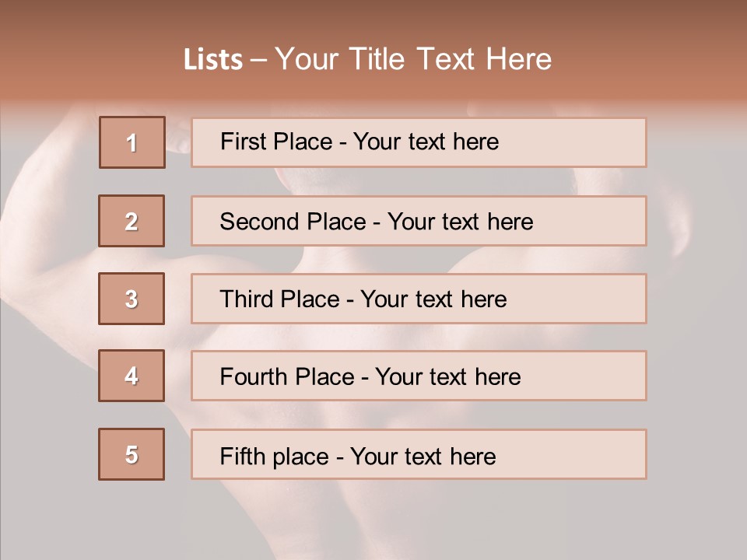Screen dimensions: 747x560
Task: Select the "Your Title Text Here" title text
Action: (413, 59)
